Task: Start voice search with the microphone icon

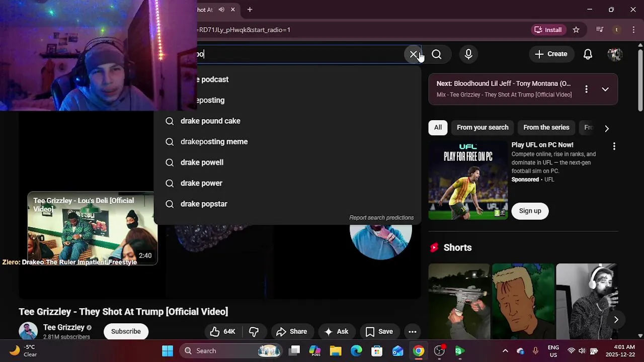Action: [468, 54]
